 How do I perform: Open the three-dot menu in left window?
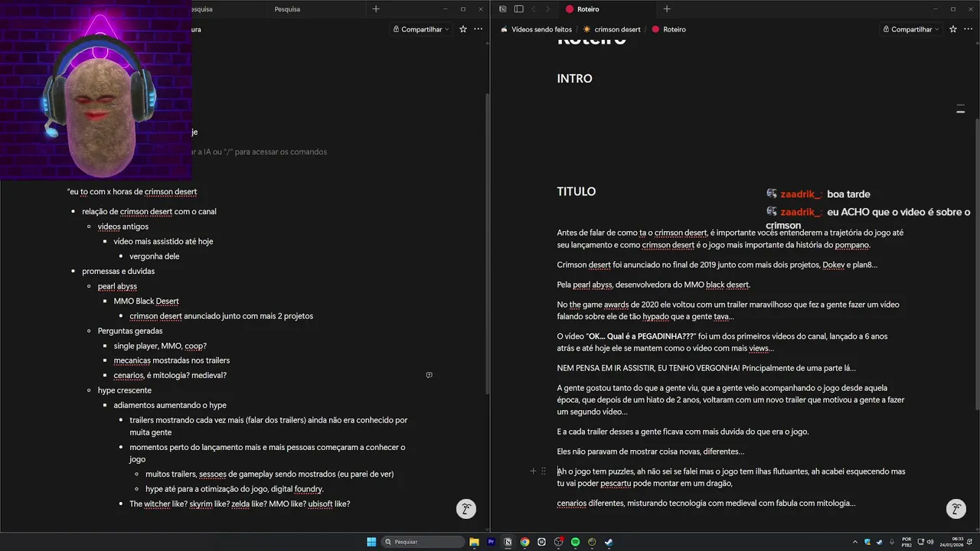478,29
